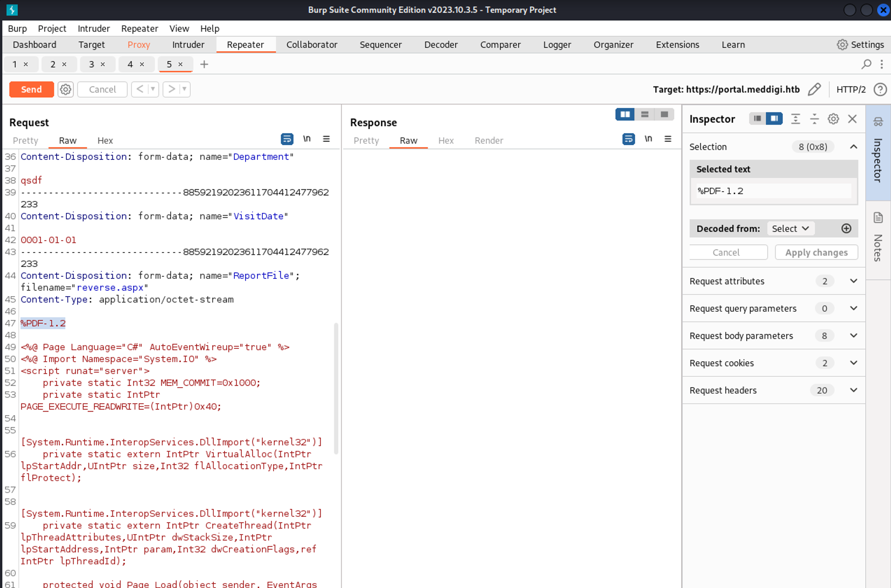Click the Selected text input field
Viewport: 891px width, 588px height.
pos(773,191)
